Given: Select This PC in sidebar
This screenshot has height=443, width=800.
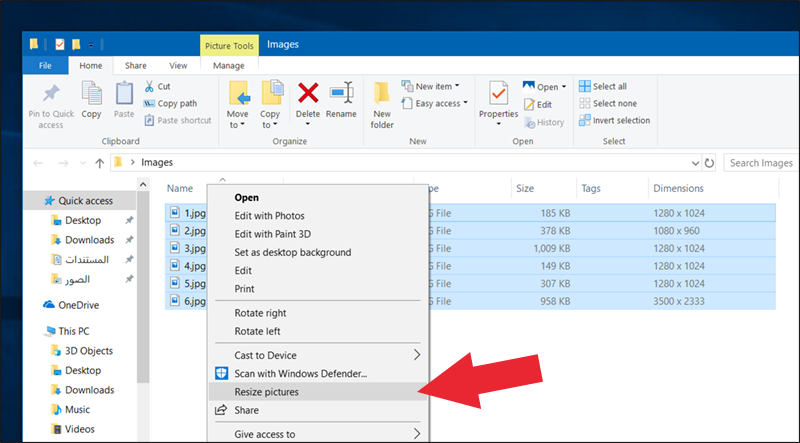Looking at the screenshot, I should (x=67, y=331).
